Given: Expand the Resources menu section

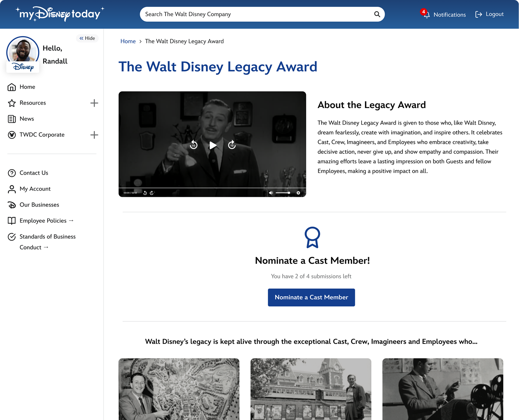Looking at the screenshot, I should (94, 103).
